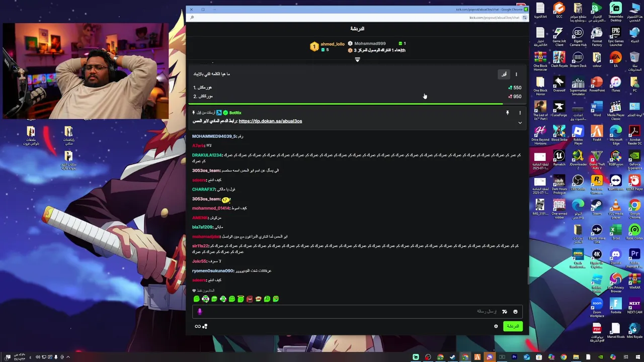This screenshot has height=362, width=644.
Task: Open Discord desktop icon
Action: pos(615,257)
